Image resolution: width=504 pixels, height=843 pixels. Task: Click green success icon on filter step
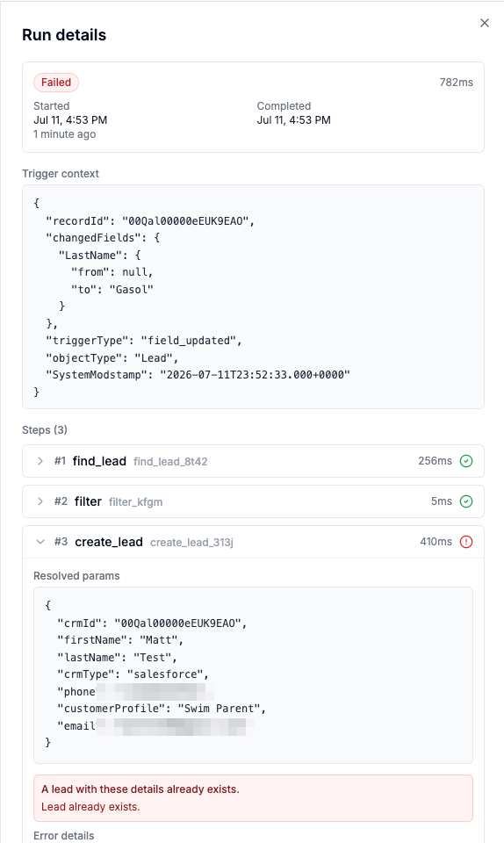coord(466,501)
